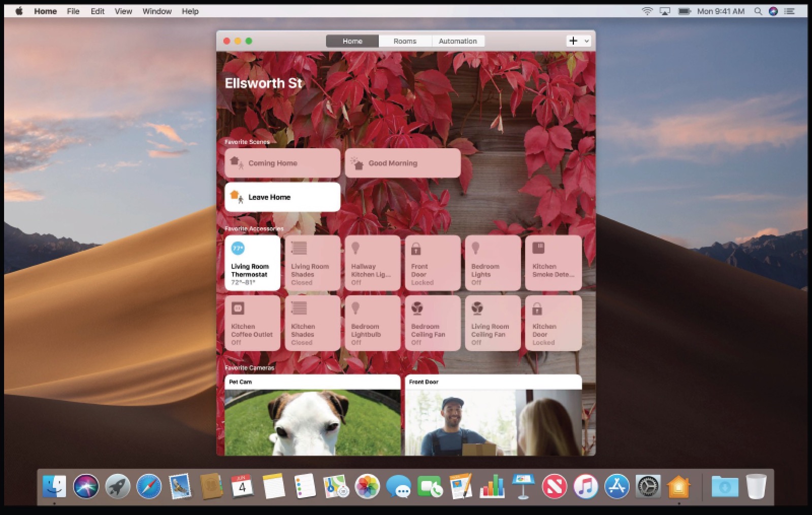812x515 pixels.
Task: Click the battery status icon
Action: click(685, 11)
